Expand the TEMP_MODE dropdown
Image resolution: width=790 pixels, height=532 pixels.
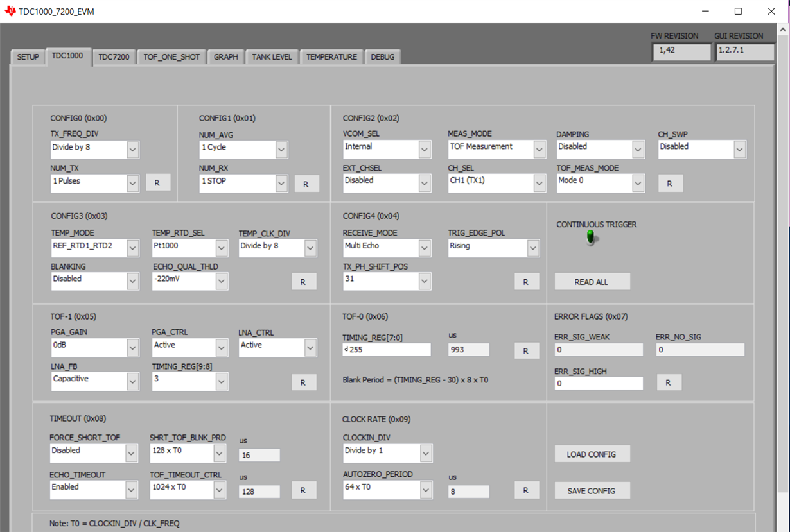pos(95,248)
